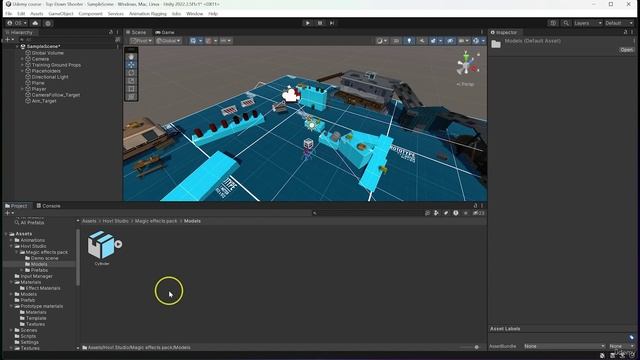This screenshot has width=640, height=360.
Task: Open the Undo History icon
Action: pos(553,23)
